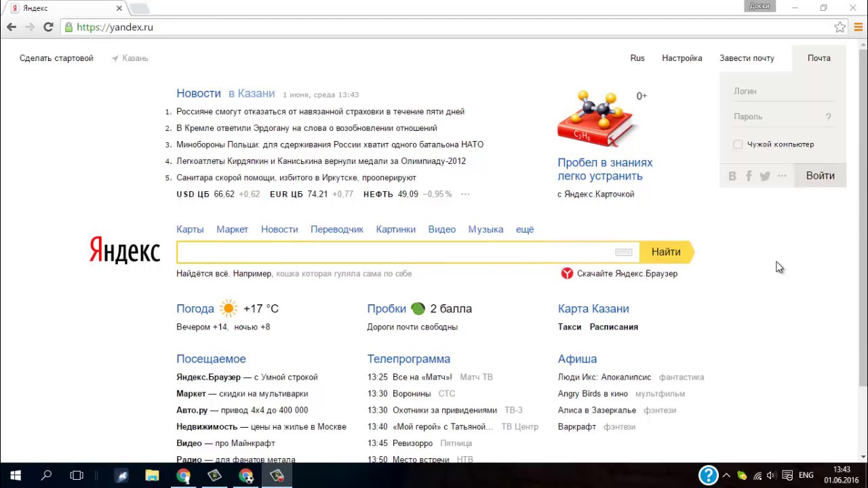Click Завести почту link
The image size is (868, 488).
pyautogui.click(x=747, y=58)
